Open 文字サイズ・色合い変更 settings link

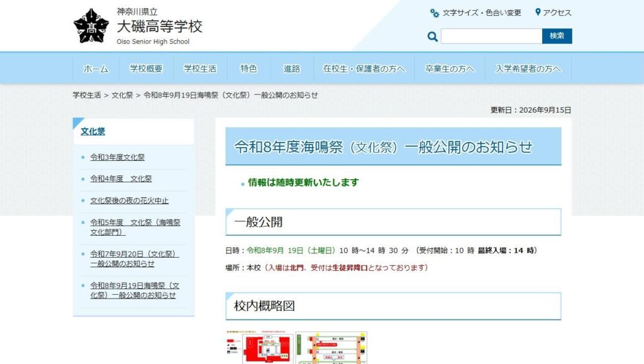482,13
